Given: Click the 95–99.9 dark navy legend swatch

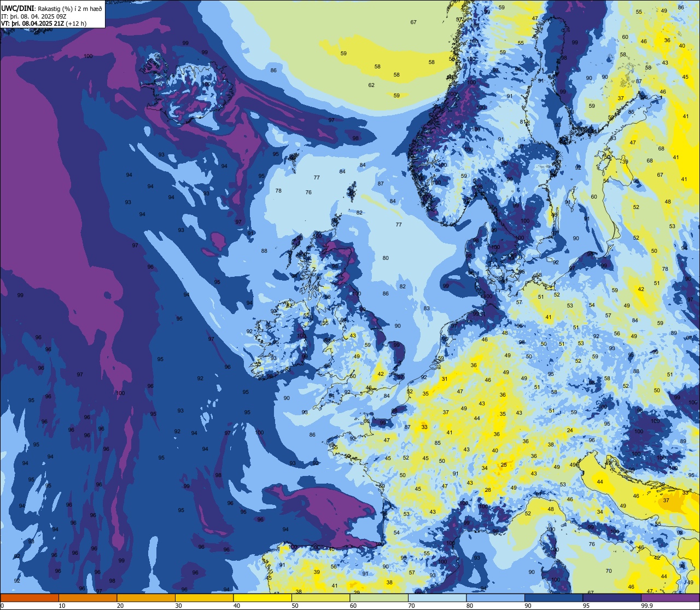Looking at the screenshot, I should 612,597.
